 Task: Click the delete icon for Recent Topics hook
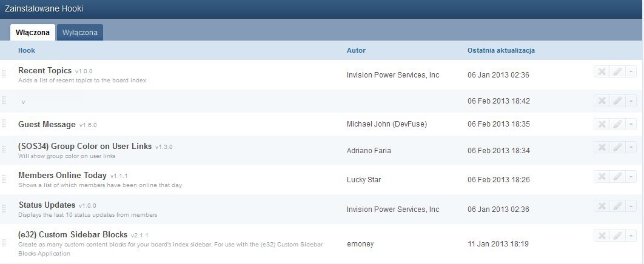point(602,72)
